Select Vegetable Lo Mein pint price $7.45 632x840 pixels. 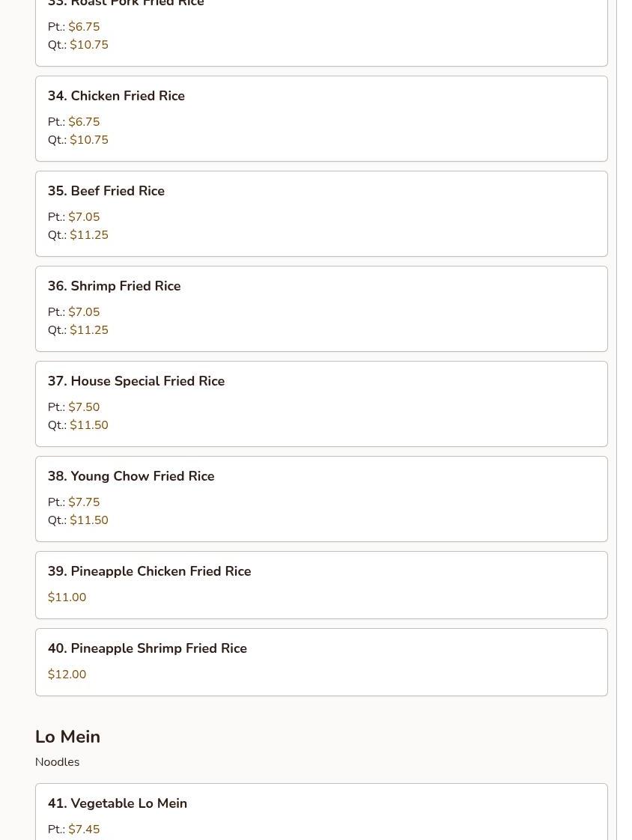coord(84,830)
